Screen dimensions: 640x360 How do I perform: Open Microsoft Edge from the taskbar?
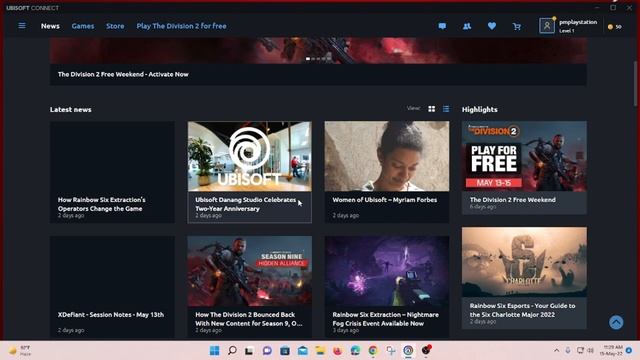tap(355, 350)
